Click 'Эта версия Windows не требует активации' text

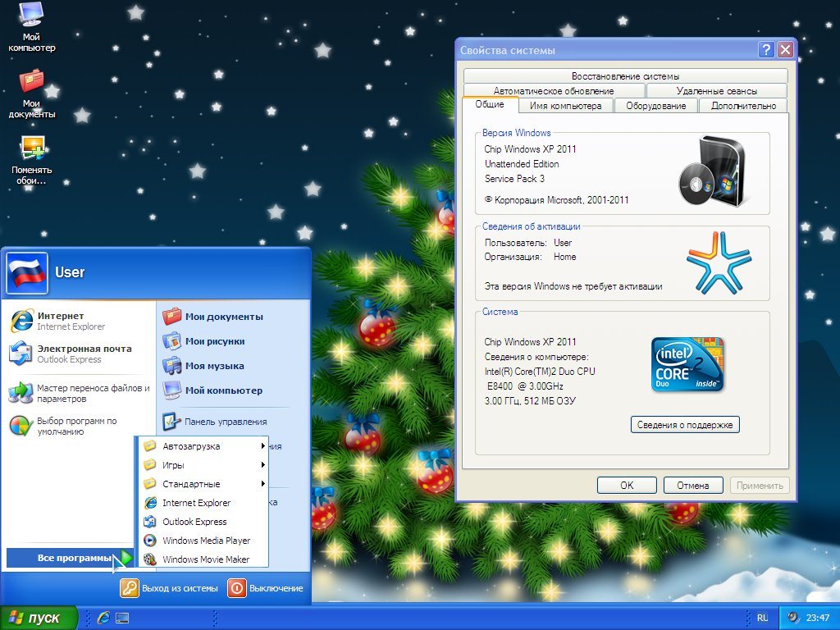click(x=573, y=286)
